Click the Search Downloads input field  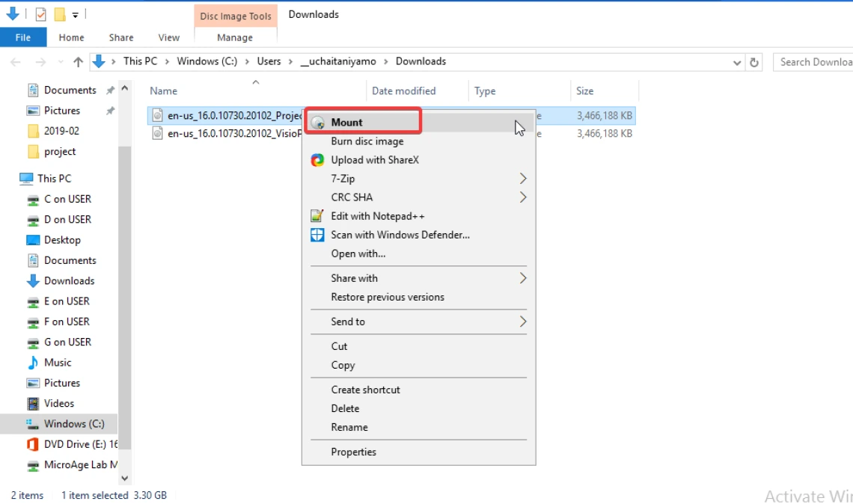[x=813, y=63]
